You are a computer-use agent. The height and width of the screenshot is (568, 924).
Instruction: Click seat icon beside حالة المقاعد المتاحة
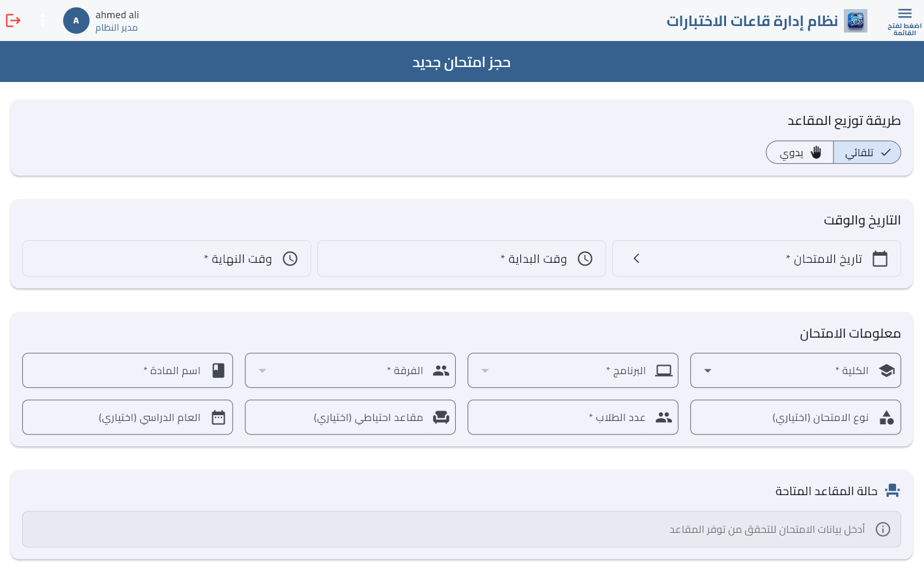pyautogui.click(x=892, y=491)
